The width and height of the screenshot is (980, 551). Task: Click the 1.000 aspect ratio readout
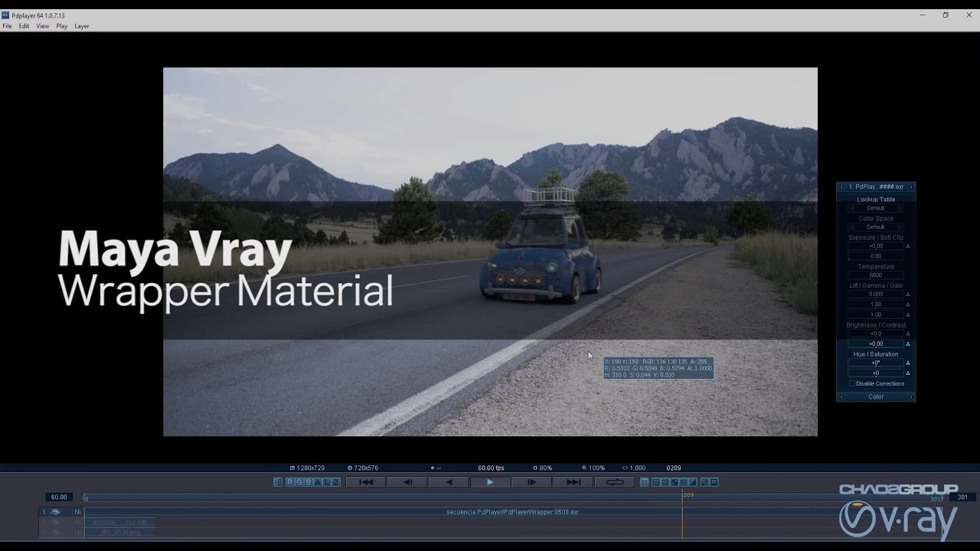pos(632,468)
